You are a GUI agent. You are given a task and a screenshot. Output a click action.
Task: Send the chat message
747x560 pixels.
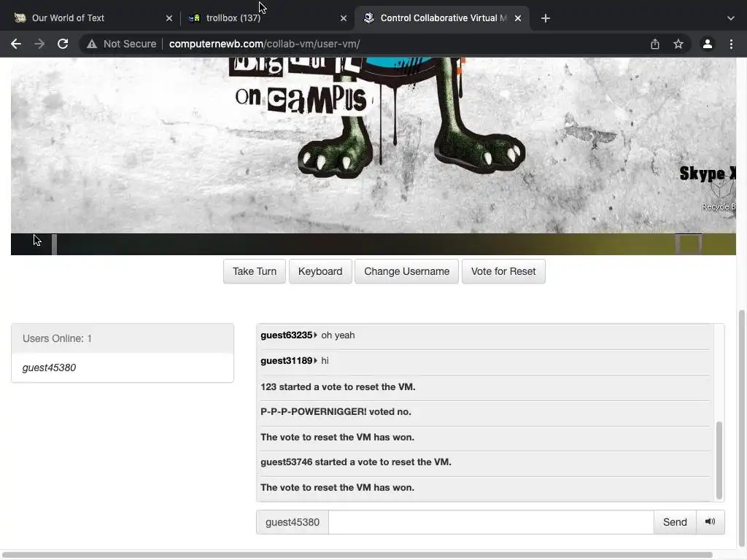pos(675,522)
